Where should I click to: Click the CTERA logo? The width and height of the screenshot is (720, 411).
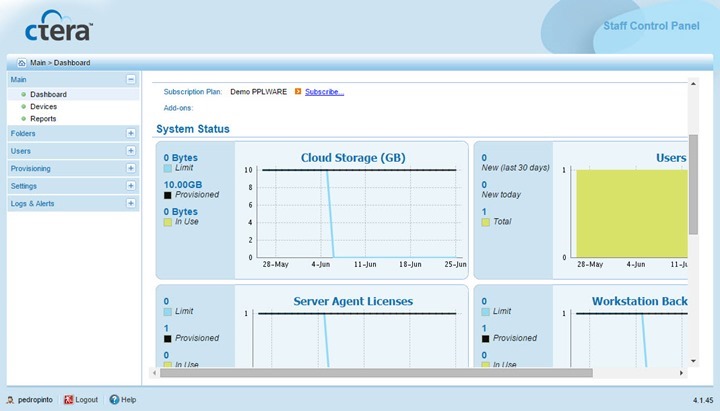pos(59,26)
